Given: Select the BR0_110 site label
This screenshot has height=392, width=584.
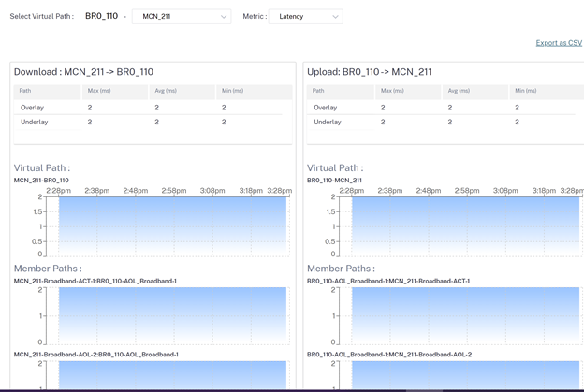Looking at the screenshot, I should pos(101,16).
